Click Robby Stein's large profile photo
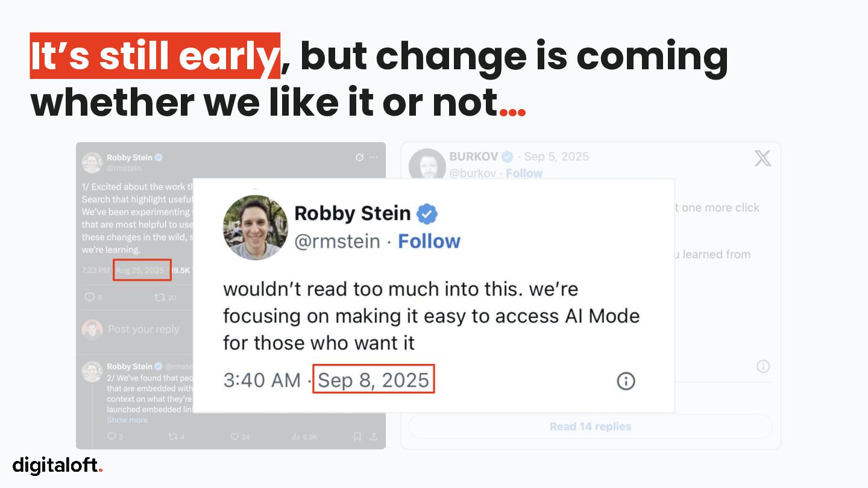 pos(254,228)
